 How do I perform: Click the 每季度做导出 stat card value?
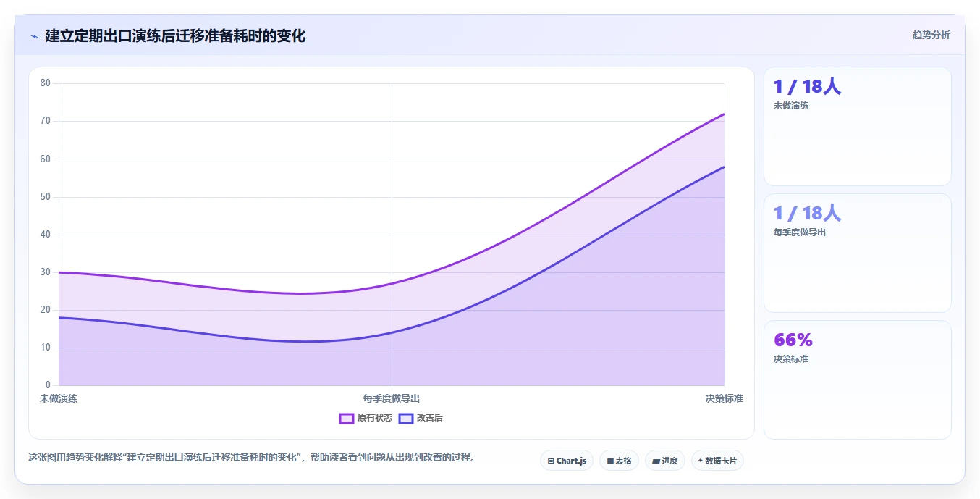807,214
